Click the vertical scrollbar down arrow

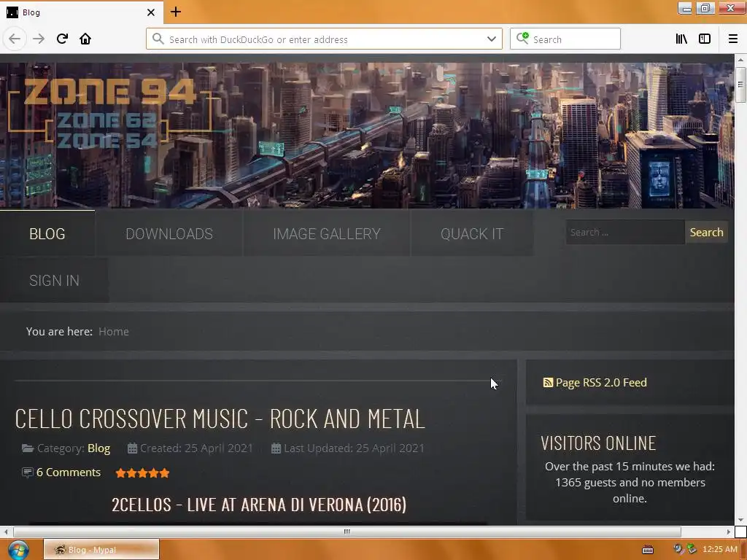[x=740, y=520]
